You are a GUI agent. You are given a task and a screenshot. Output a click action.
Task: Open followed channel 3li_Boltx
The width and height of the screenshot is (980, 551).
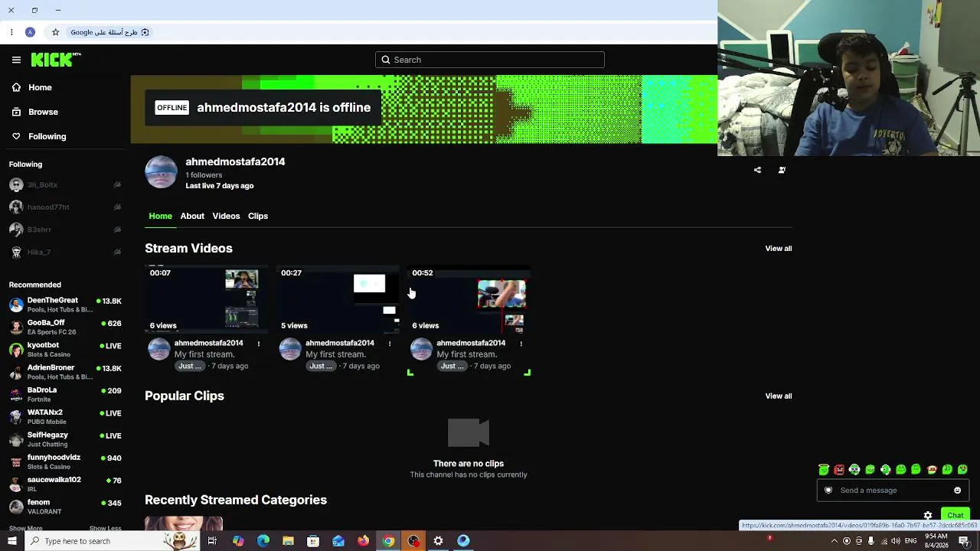pos(65,184)
